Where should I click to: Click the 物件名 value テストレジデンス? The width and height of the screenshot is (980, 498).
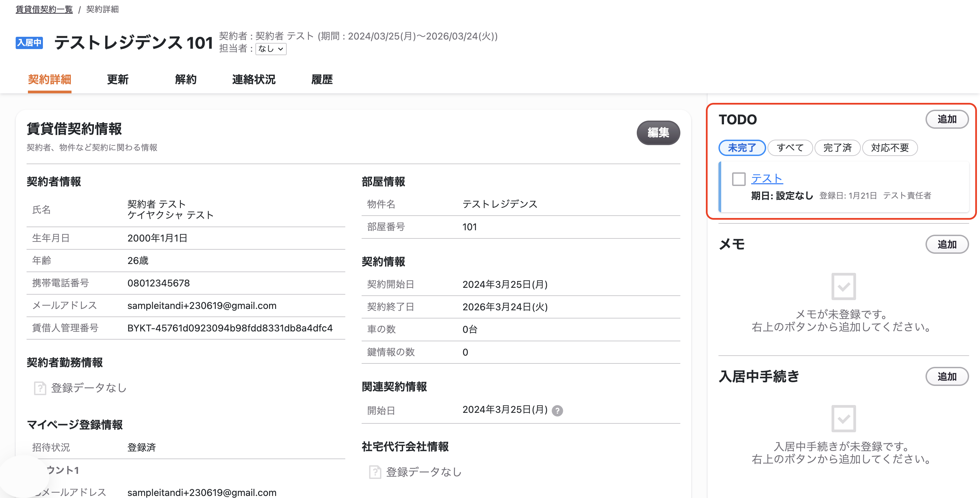pos(500,204)
